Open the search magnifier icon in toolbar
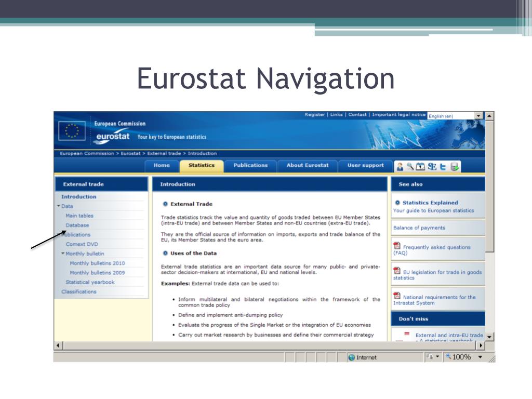This screenshot has height=399, width=532. coord(410,166)
